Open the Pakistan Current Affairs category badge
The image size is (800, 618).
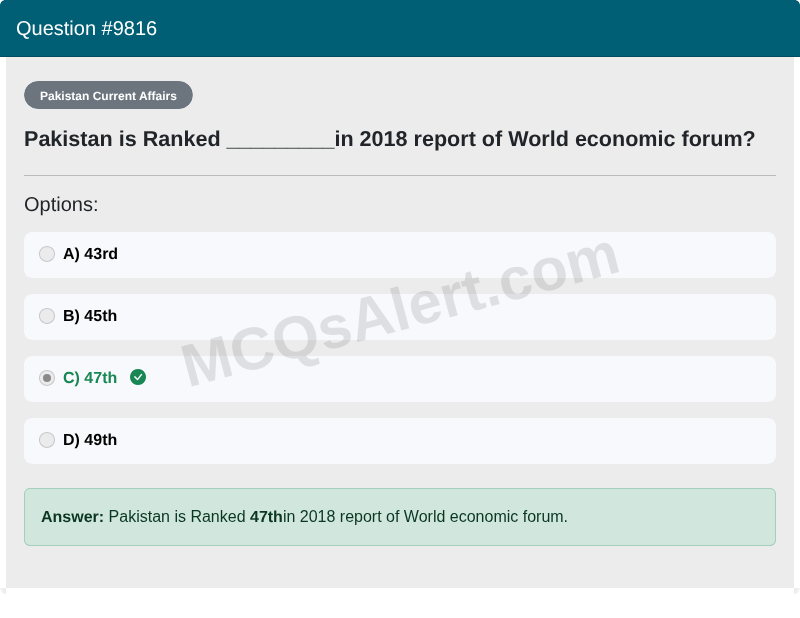point(108,96)
